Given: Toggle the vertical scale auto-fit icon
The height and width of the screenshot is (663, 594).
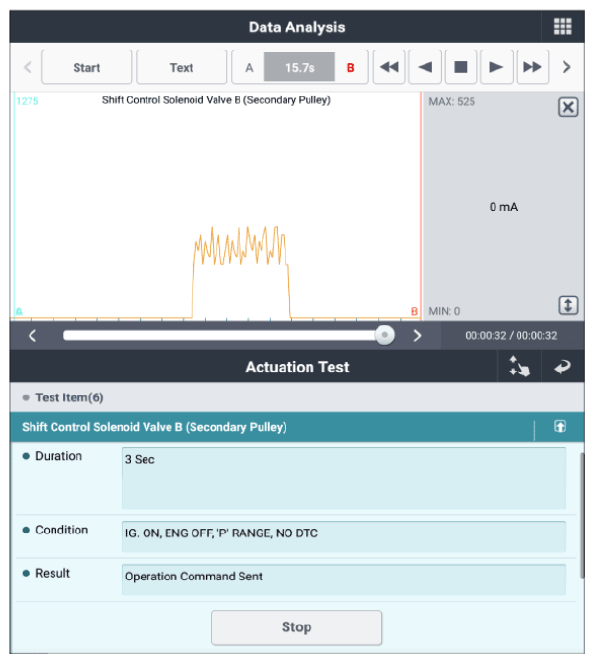Looking at the screenshot, I should coord(568,305).
